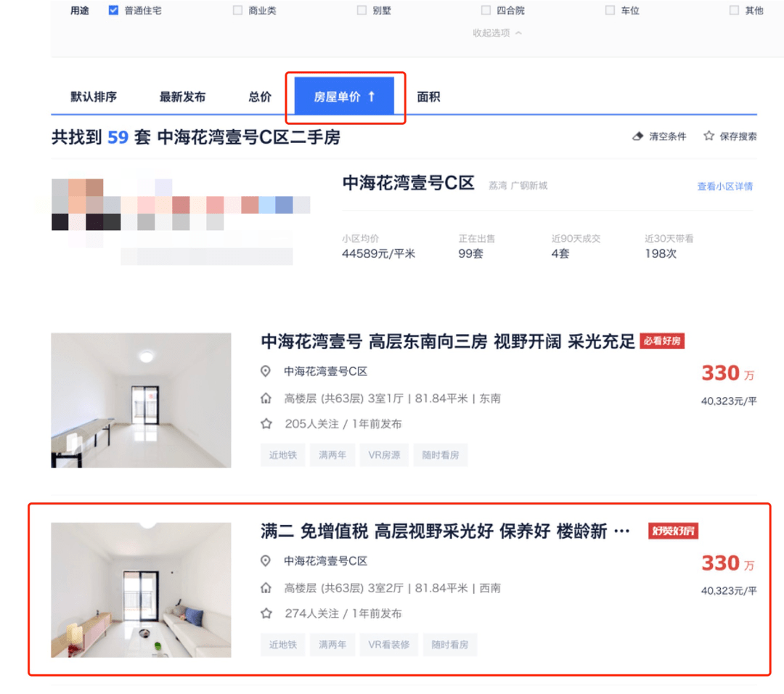784x694 pixels.
Task: Open photo of 西南 facing listing
Action: click(141, 590)
